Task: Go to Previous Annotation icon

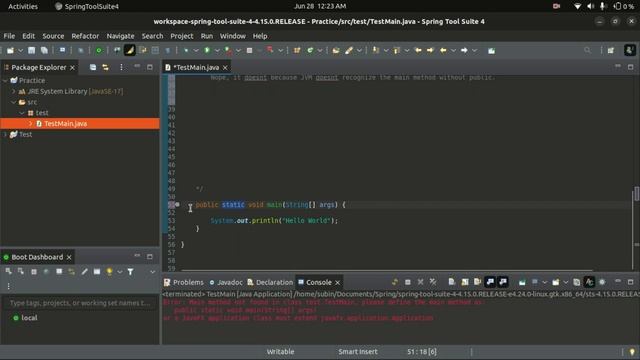Action: pyautogui.click(x=397, y=50)
